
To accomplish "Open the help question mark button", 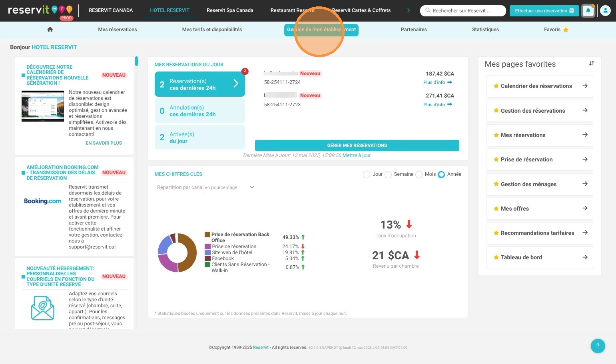I will click(x=598, y=346).
